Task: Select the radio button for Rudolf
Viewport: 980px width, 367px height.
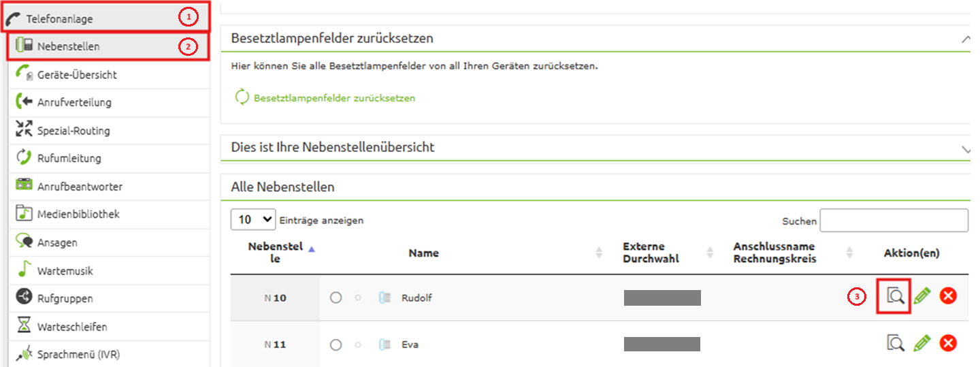Action: [x=336, y=298]
